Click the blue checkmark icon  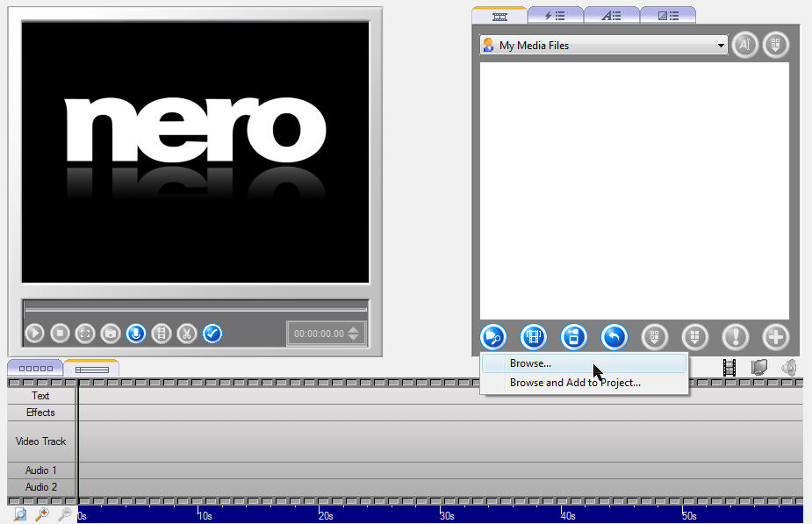point(212,333)
